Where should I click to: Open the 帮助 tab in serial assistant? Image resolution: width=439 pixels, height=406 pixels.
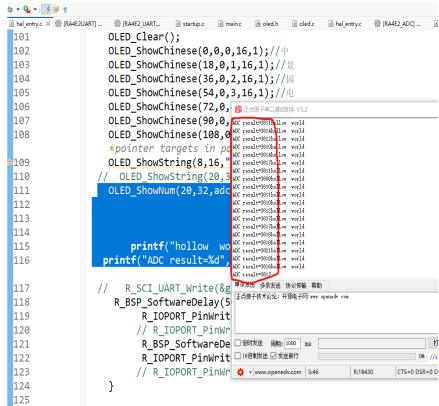(x=317, y=285)
